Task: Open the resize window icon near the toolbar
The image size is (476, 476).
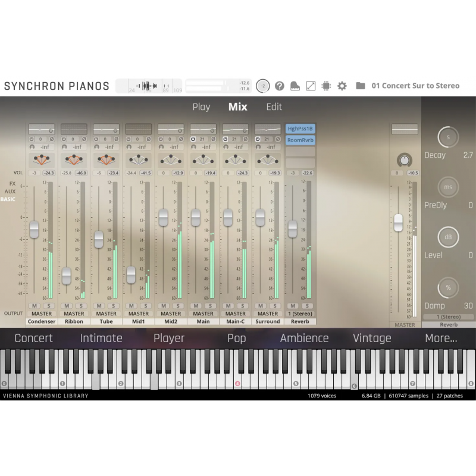Action: (311, 86)
